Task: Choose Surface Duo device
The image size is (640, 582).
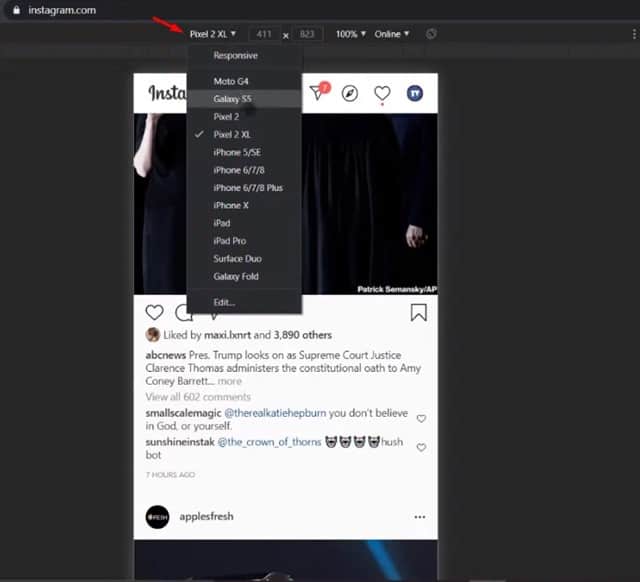Action: pos(244,259)
